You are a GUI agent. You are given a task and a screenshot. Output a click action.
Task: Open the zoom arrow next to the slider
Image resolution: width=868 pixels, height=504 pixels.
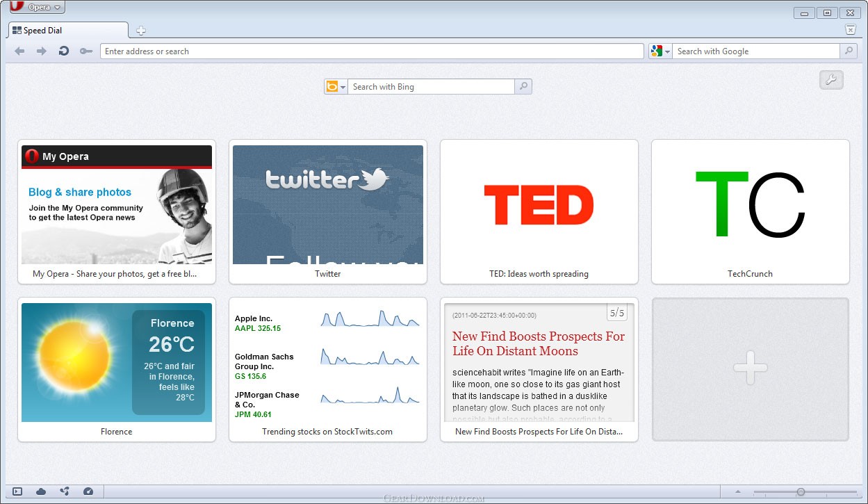738,493
